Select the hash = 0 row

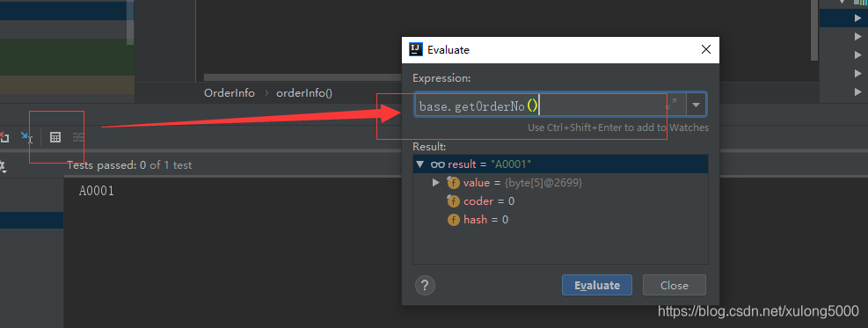560,220
